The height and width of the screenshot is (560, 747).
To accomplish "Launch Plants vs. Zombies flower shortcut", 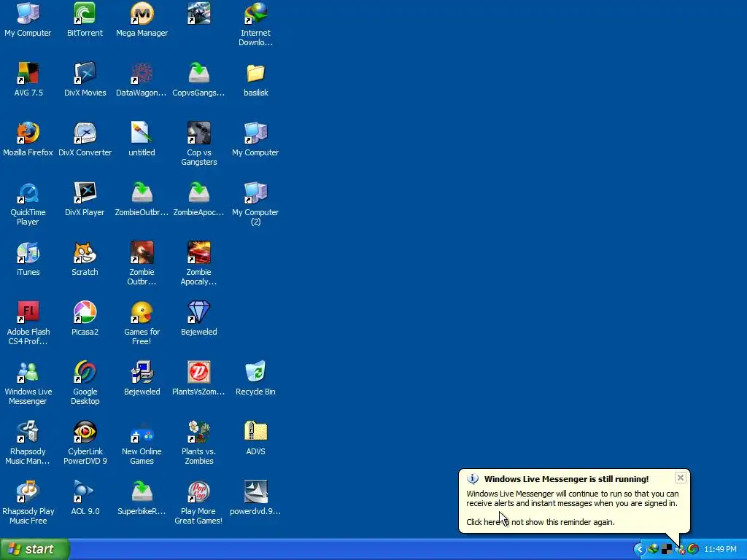I will (x=198, y=443).
